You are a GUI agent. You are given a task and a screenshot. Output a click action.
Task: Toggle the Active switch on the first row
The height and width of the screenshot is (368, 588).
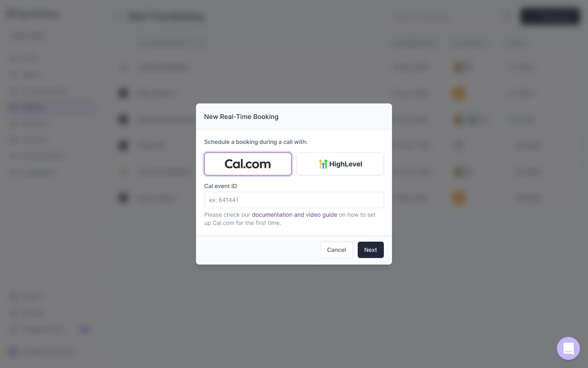521,67
